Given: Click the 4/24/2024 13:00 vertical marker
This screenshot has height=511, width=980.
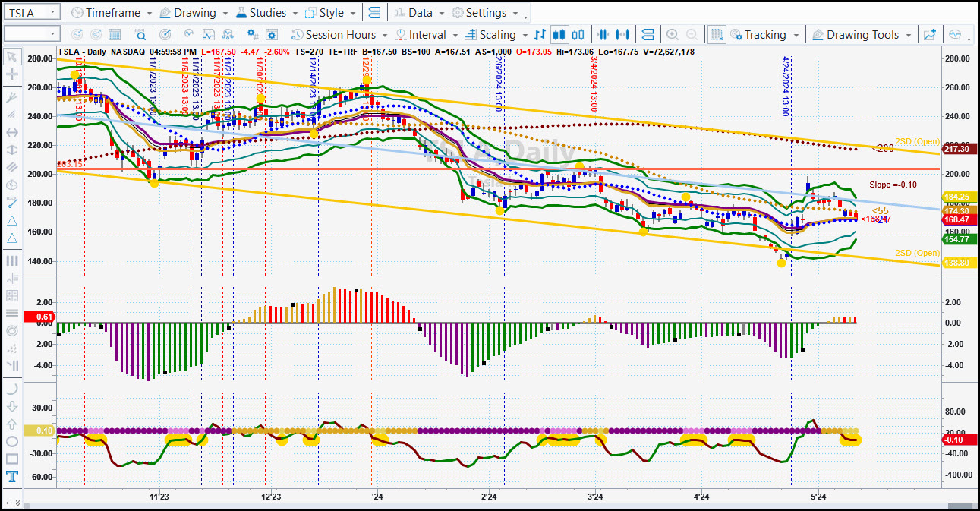Looking at the screenshot, I should (x=785, y=86).
